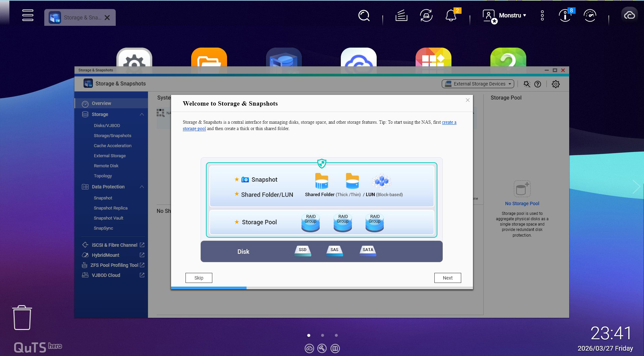Viewport: 644px width, 356px height.
Task: Collapse the Storage section in sidebar
Action: [x=142, y=114]
